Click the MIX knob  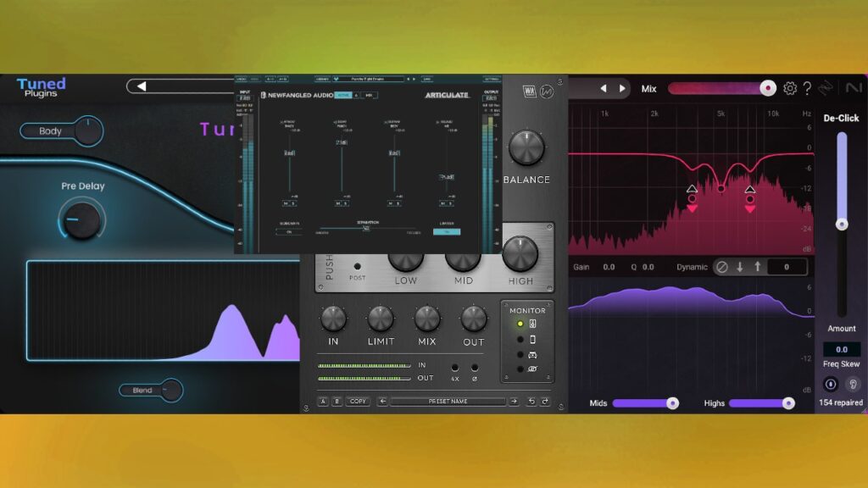click(427, 319)
